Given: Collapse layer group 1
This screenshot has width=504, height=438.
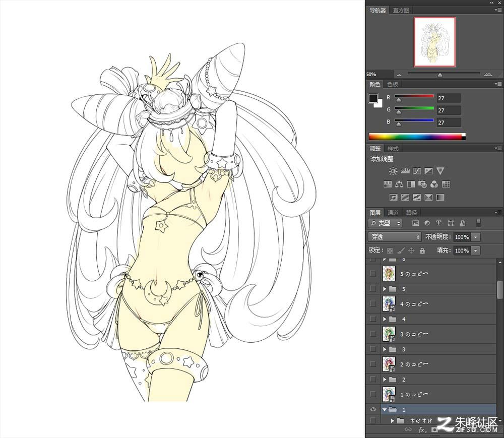Looking at the screenshot, I should 385,410.
